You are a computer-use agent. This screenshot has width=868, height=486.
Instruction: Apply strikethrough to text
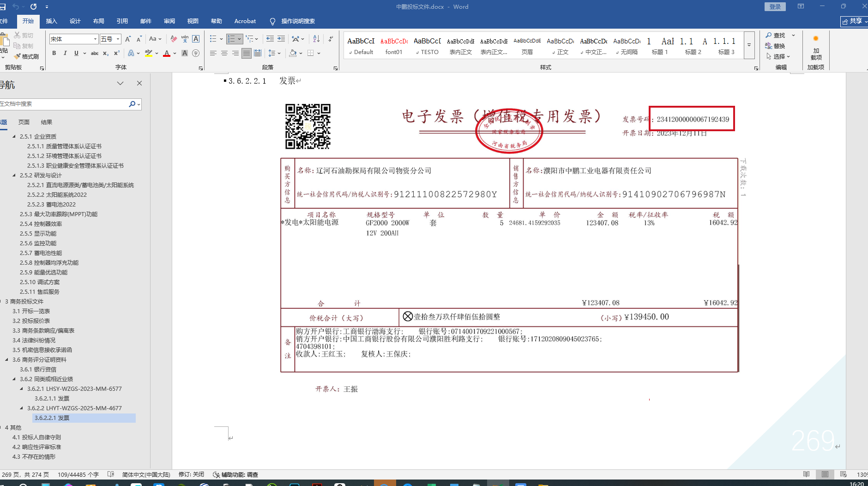pos(95,53)
